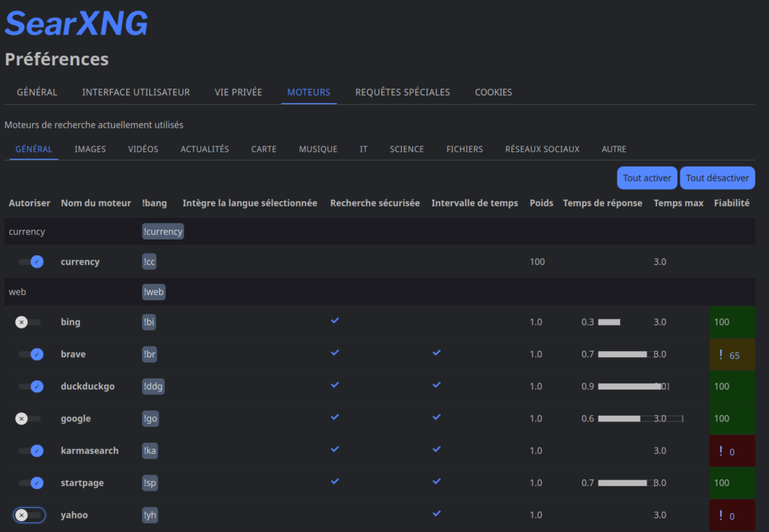
Task: Enable the yahoo engine toggle
Action: [x=29, y=515]
